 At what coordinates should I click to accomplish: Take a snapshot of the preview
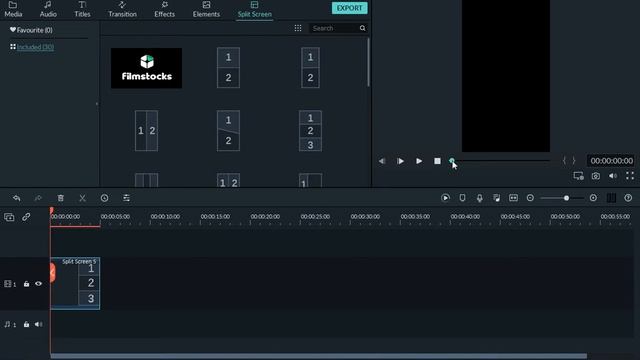(596, 176)
